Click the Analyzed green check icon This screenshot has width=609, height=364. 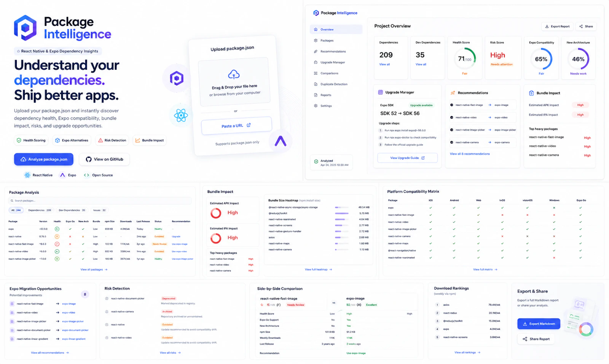coord(316,162)
